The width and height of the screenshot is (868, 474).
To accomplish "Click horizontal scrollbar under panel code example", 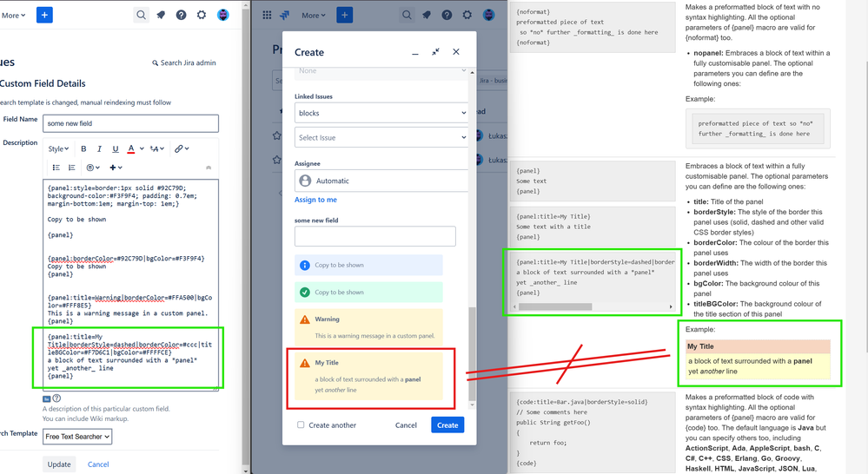I will [x=555, y=306].
